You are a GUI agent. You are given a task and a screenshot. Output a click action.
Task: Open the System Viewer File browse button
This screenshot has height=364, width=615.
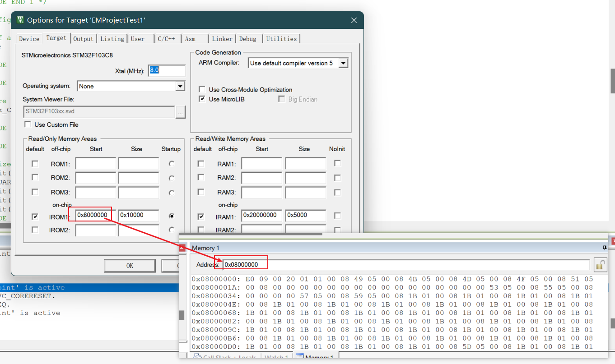click(181, 112)
